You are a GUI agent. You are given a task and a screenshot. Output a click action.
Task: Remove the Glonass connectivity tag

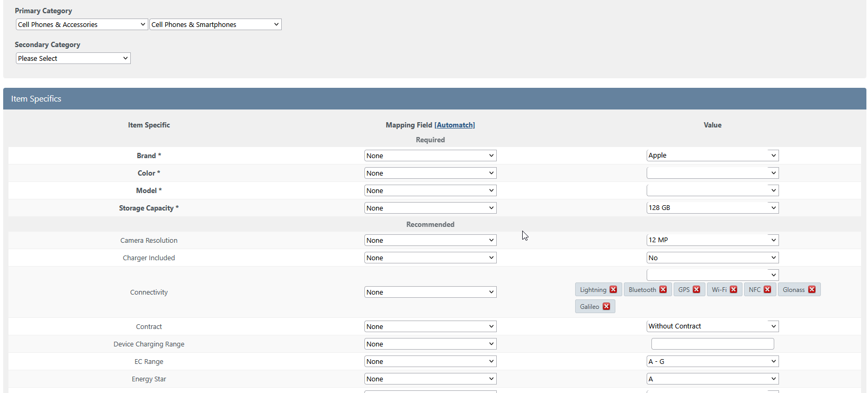(812, 289)
